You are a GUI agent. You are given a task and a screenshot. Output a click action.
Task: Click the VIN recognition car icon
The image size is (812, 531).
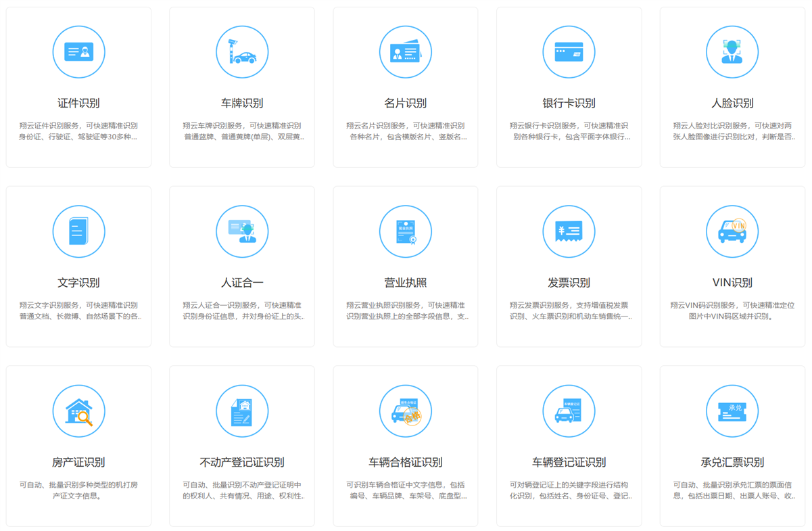(732, 231)
